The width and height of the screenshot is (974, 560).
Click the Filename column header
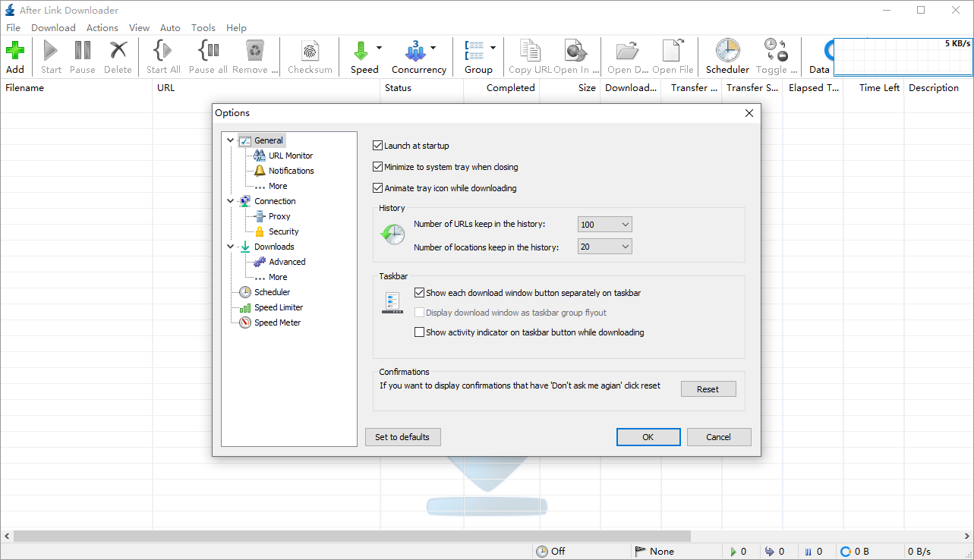[76, 88]
